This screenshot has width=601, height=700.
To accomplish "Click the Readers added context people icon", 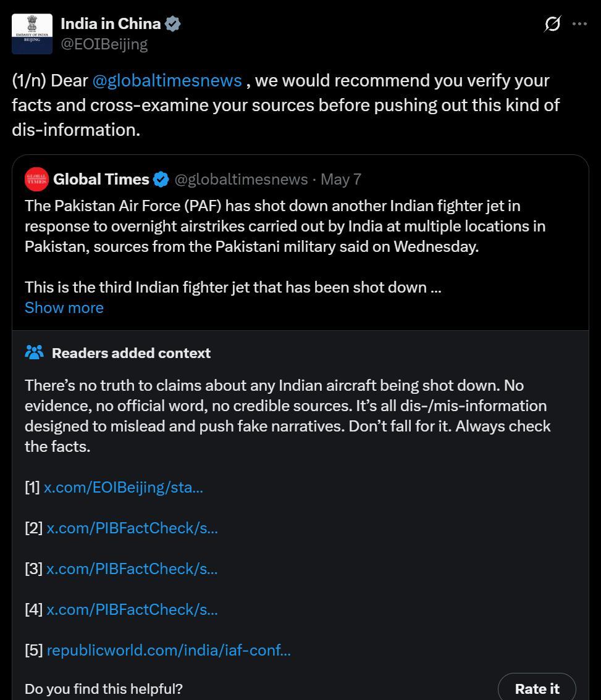I will pos(35,352).
